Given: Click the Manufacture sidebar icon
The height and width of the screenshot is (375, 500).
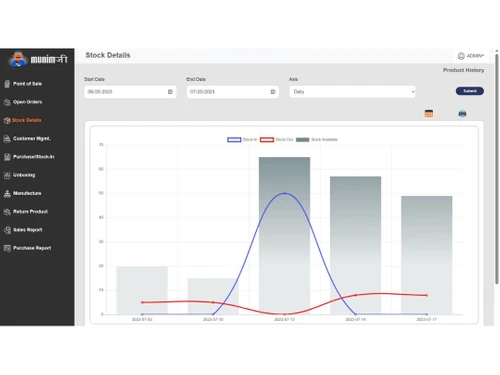Looking at the screenshot, I should tap(7, 193).
